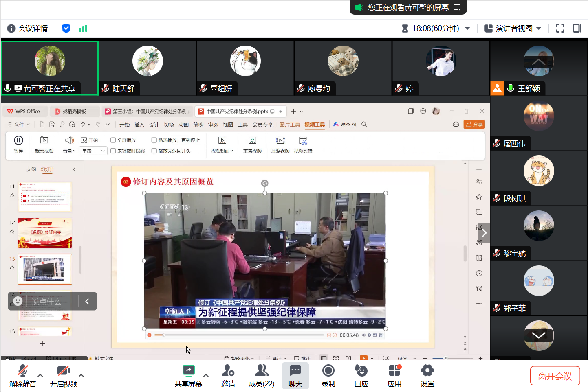Expand audio options arrow beside 解除静音
This screenshot has height=392, width=588.
40,375
